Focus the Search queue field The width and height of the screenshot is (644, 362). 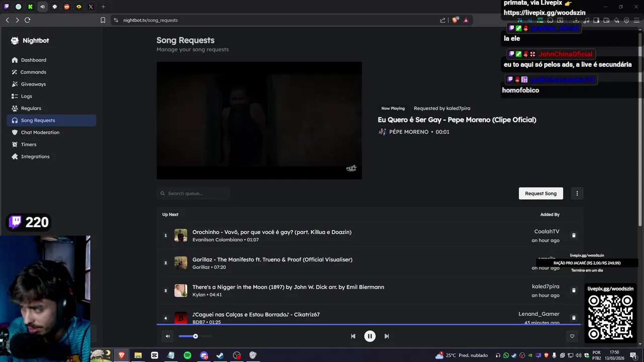click(x=193, y=194)
